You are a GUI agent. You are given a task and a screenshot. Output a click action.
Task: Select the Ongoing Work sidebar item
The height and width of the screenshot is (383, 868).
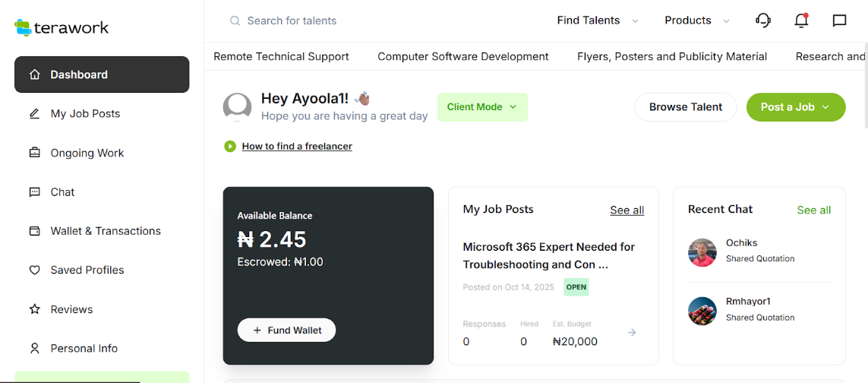(x=87, y=153)
